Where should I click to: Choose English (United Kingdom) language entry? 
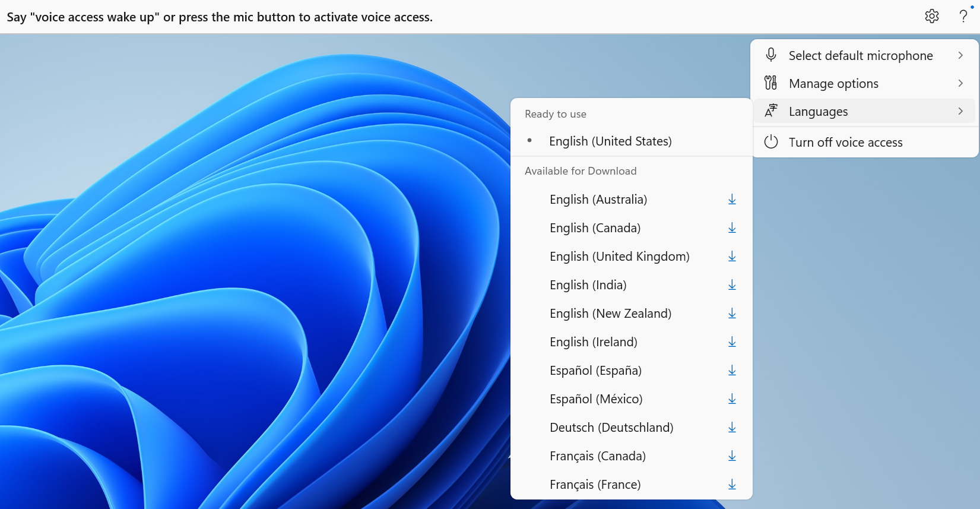pyautogui.click(x=632, y=257)
